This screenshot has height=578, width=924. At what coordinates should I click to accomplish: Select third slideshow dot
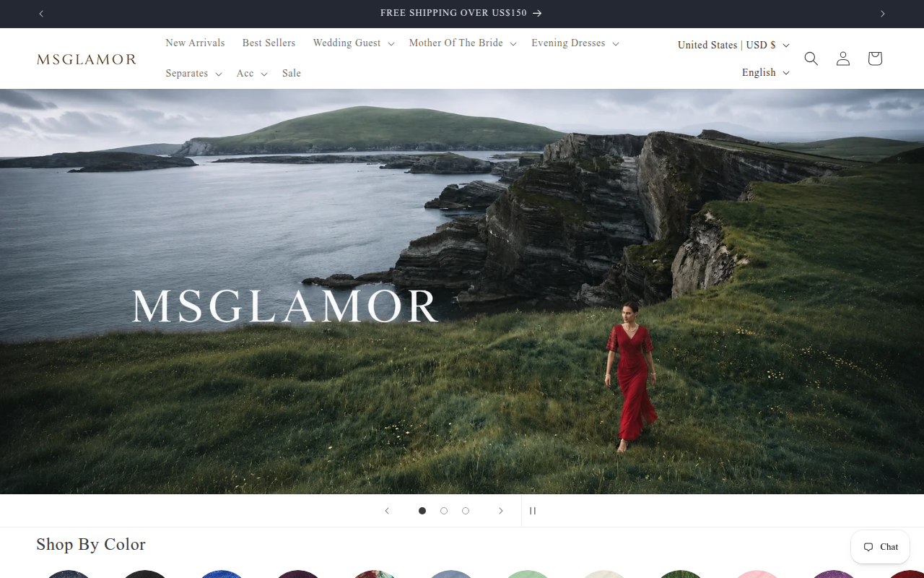[466, 511]
